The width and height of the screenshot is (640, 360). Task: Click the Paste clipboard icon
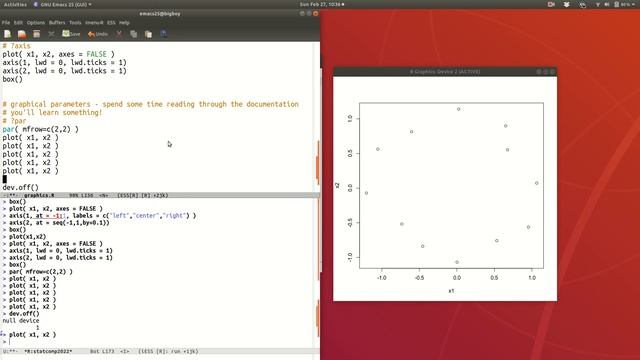pyautogui.click(x=148, y=34)
